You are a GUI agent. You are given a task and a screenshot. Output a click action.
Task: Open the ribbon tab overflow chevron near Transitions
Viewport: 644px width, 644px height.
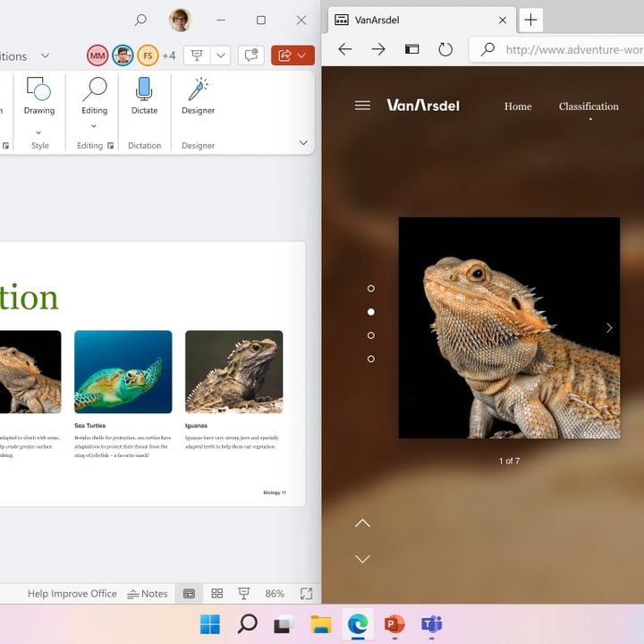pos(46,55)
